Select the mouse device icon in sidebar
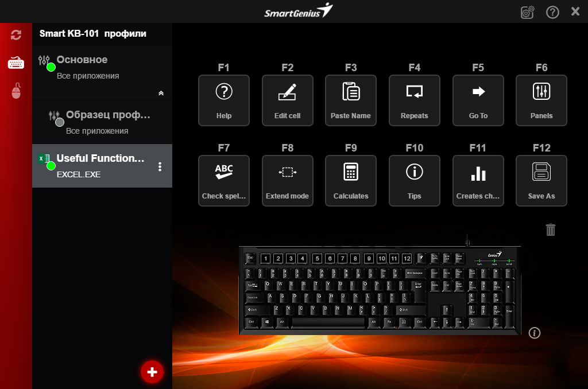The width and height of the screenshot is (588, 389). point(16,91)
